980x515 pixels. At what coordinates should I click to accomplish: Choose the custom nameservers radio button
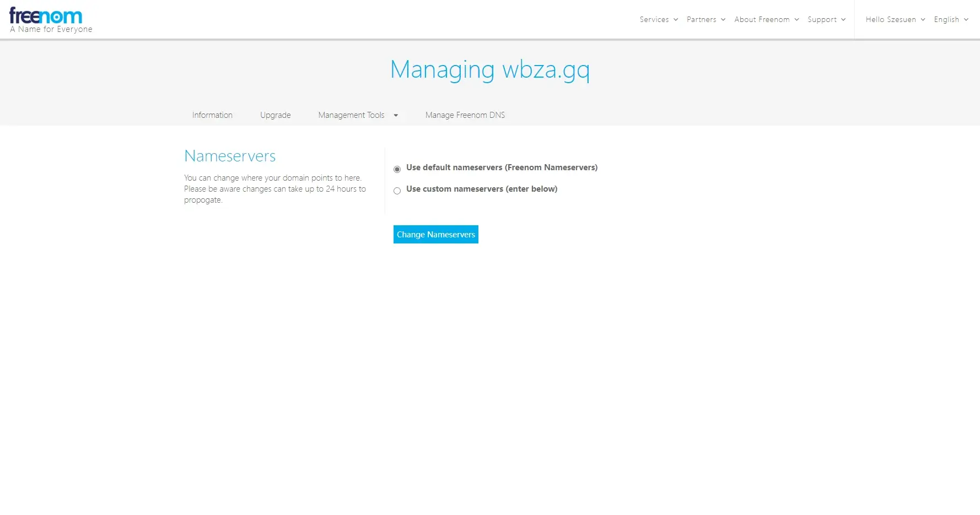coord(397,191)
